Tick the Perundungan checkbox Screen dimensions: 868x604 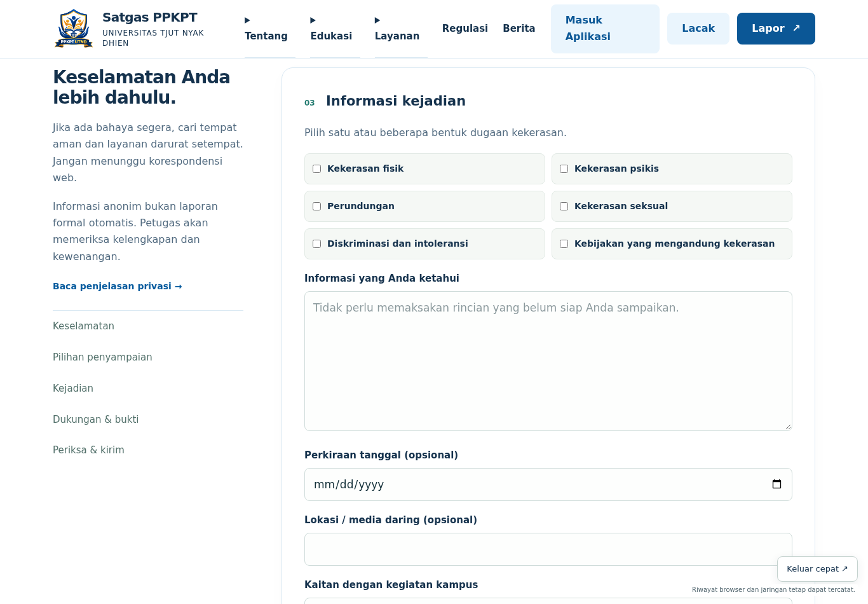[316, 207]
